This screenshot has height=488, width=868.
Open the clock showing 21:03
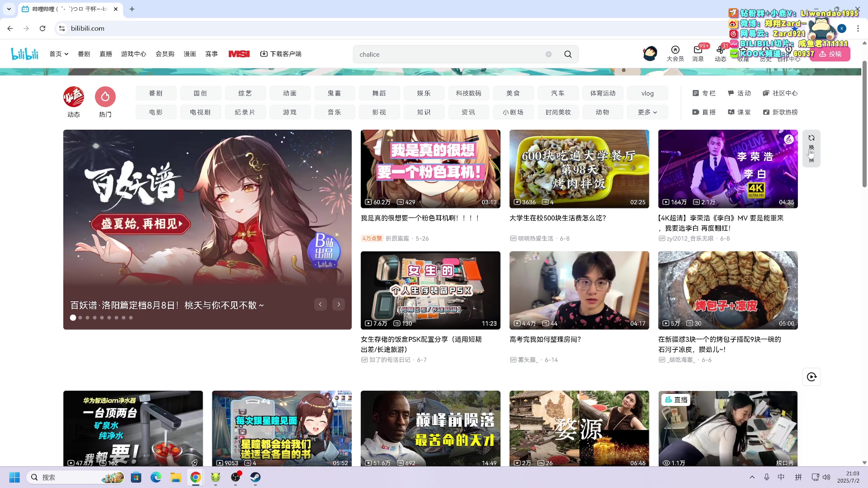coord(848,477)
